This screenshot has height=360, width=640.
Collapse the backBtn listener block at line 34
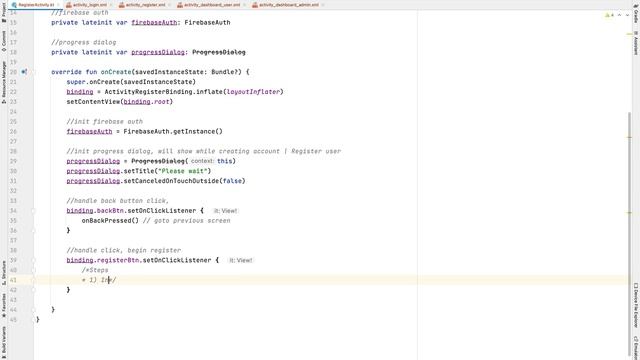coord(33,211)
